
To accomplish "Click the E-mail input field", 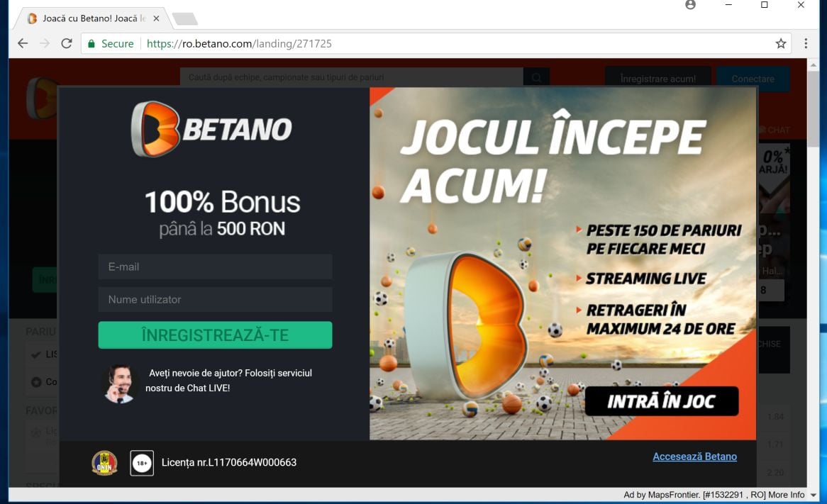I will pos(215,267).
